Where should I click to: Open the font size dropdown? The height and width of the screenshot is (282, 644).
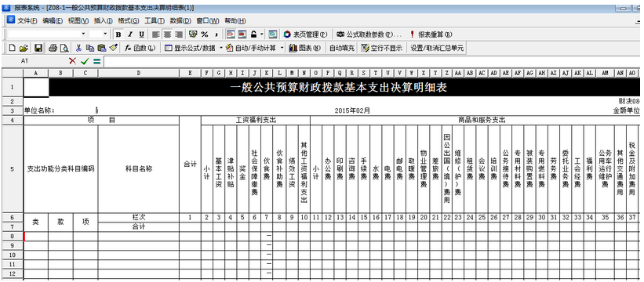click(x=105, y=34)
